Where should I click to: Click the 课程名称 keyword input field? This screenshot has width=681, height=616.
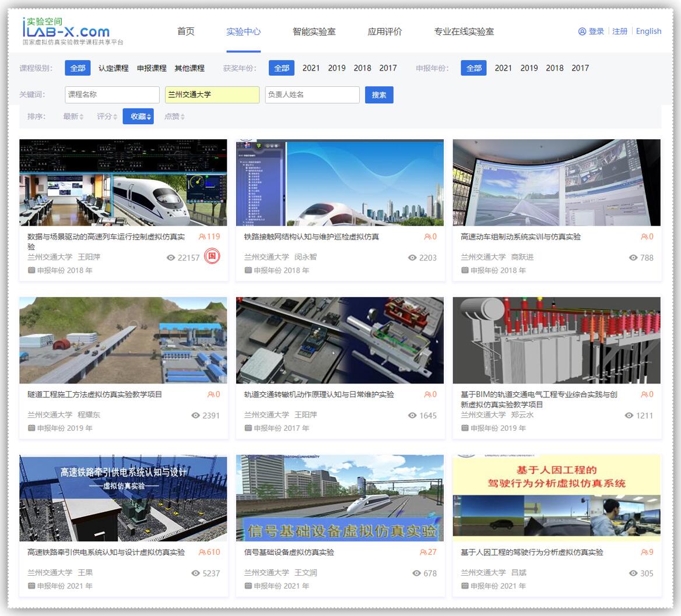(112, 94)
